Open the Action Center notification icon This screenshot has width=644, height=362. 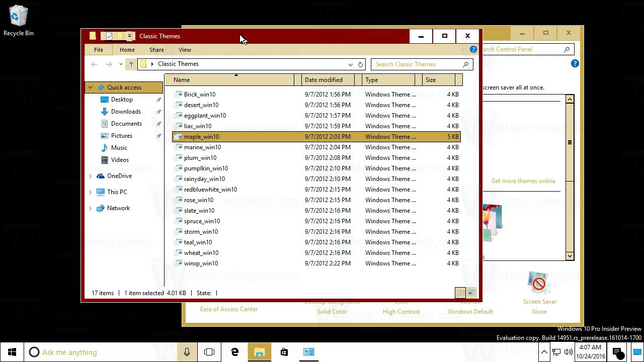[618, 352]
